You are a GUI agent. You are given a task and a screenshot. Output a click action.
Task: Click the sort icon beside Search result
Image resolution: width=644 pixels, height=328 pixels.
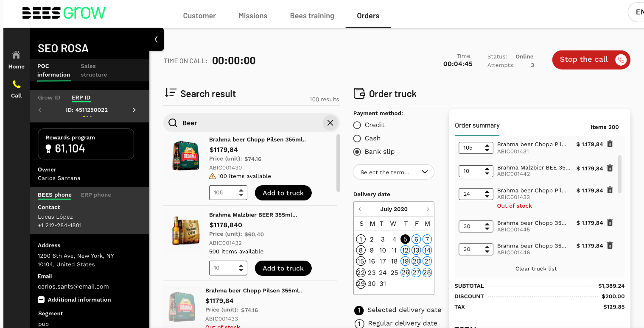tap(171, 93)
